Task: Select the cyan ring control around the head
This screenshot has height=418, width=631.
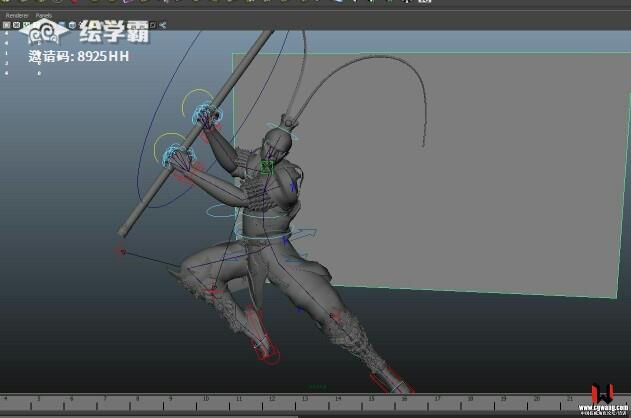Action: [282, 131]
